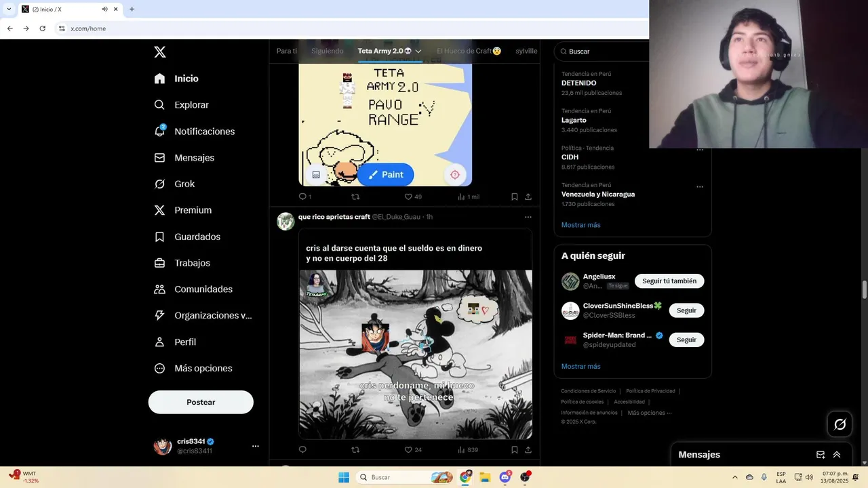868x488 pixels.
Task: Open Trabajos in the sidebar
Action: [182, 263]
